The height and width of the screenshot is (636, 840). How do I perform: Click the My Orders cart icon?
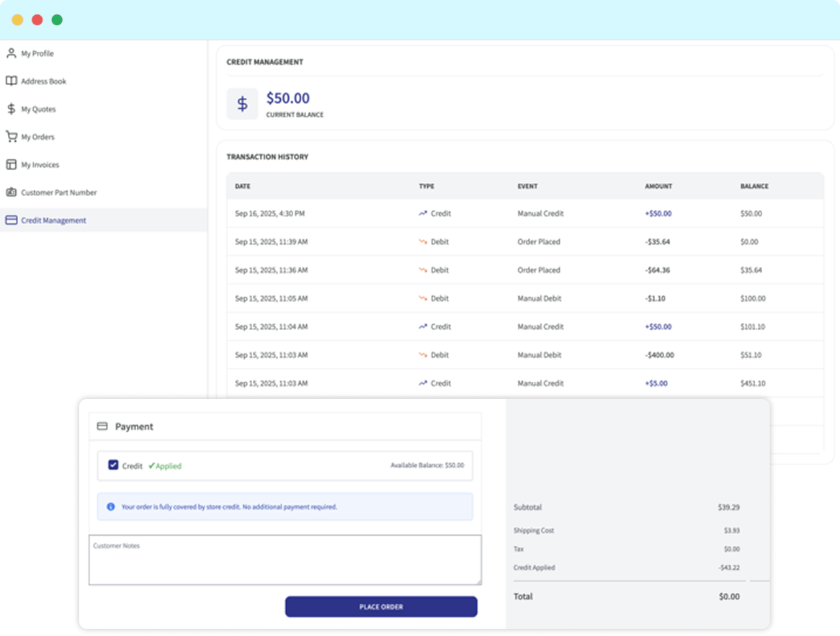point(11,137)
